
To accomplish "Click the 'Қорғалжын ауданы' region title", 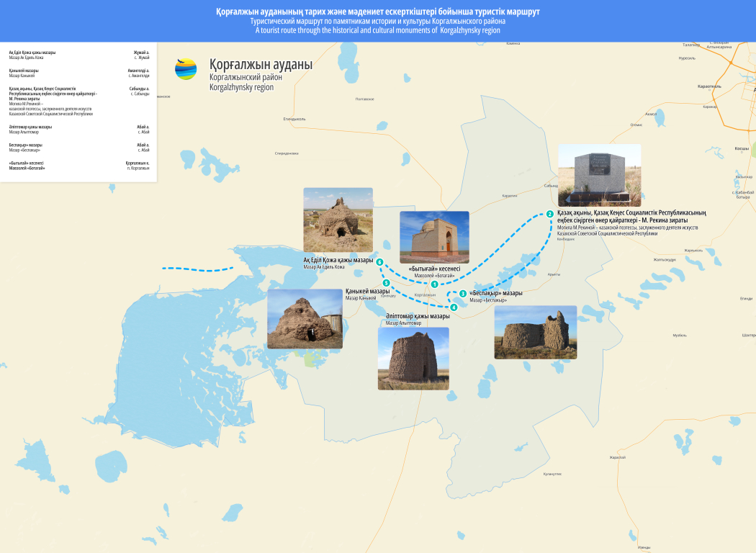I will click(x=261, y=64).
